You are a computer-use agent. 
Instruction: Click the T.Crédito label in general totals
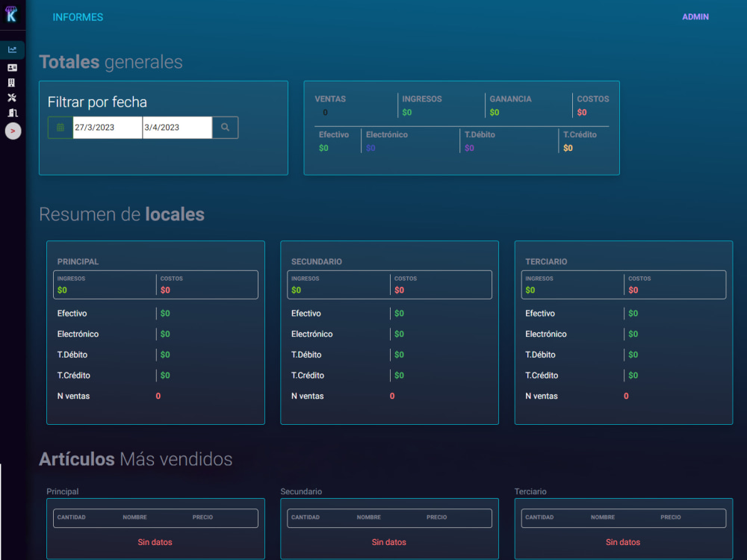pyautogui.click(x=580, y=134)
